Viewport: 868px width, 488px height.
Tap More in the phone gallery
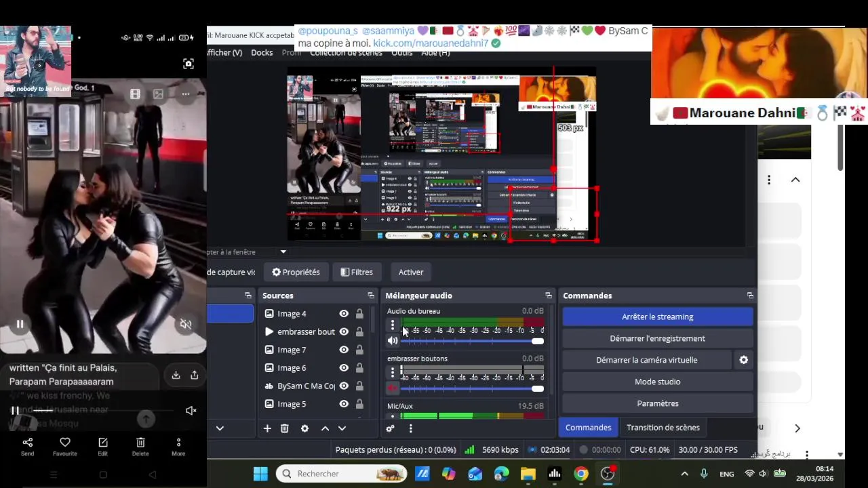click(x=178, y=447)
